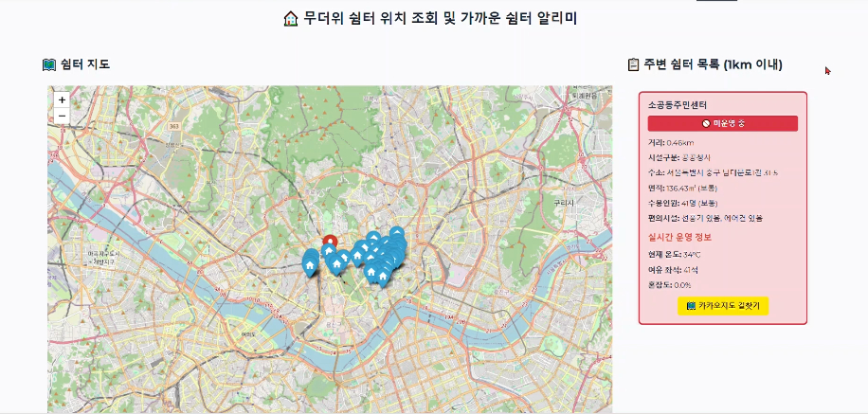Viewport: 868px width, 414px height.
Task: Click the 구리시 label on the map
Action: tap(564, 203)
